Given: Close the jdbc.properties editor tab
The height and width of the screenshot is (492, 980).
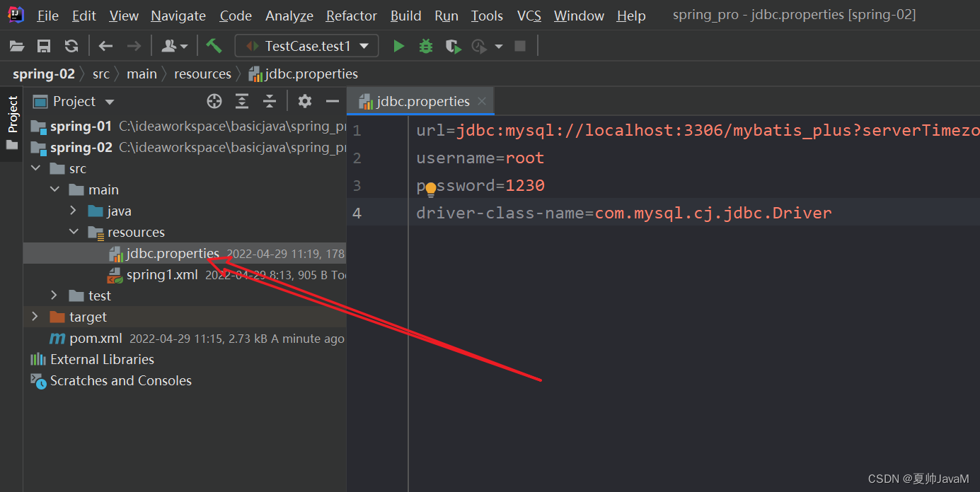Looking at the screenshot, I should pos(482,102).
